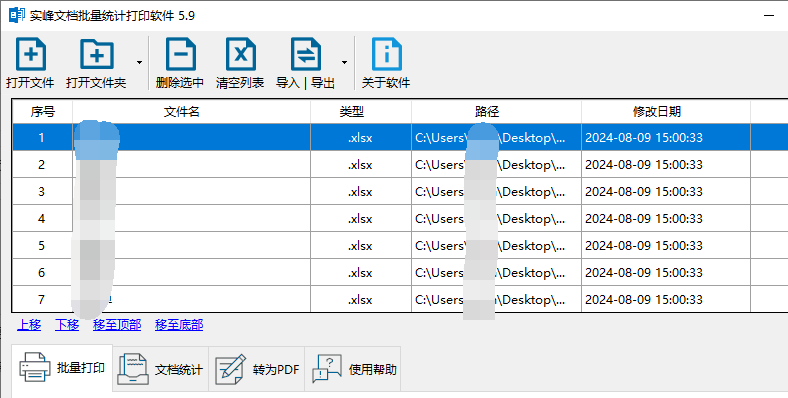Click the modified date cell in row 4
The width and height of the screenshot is (788, 398).
coord(666,219)
